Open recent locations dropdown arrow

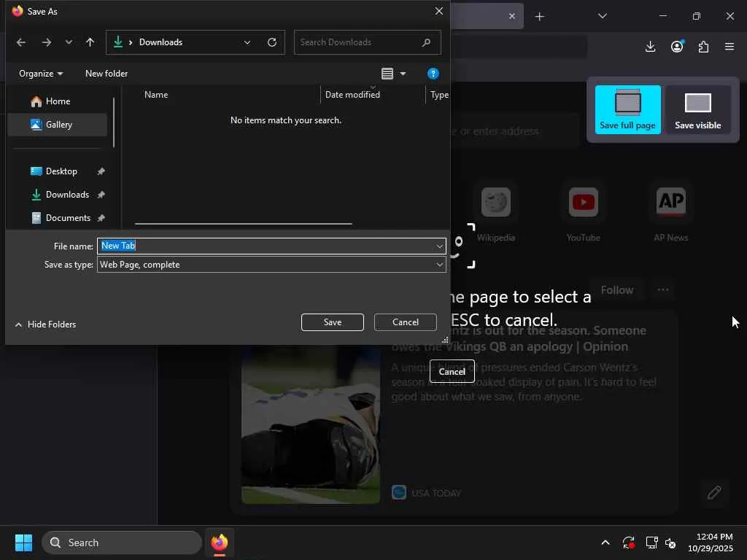tap(69, 42)
